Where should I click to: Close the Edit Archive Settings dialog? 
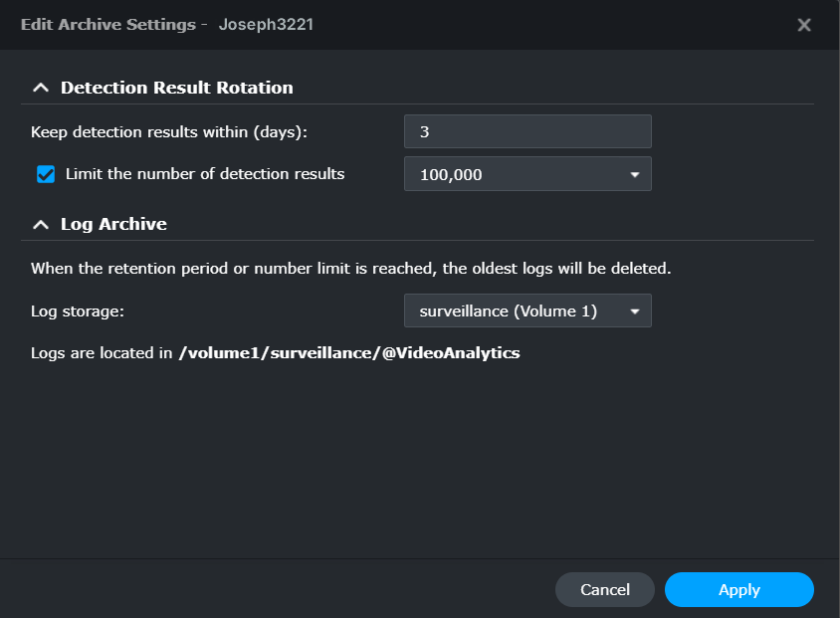(804, 25)
